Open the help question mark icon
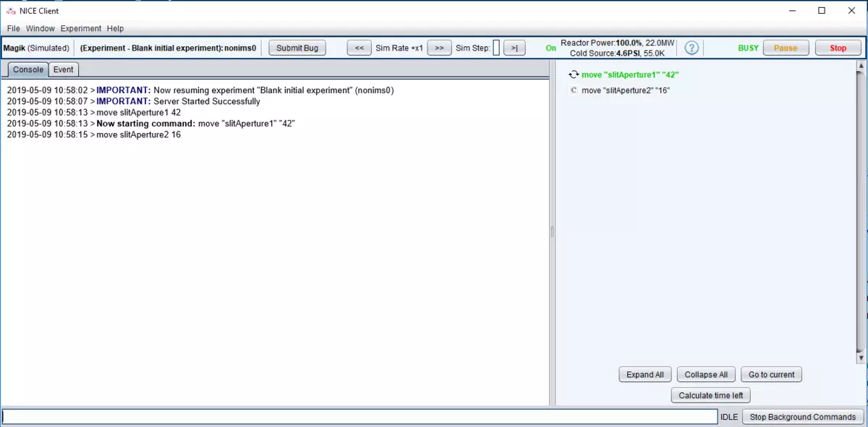The width and height of the screenshot is (868, 427). coord(692,48)
